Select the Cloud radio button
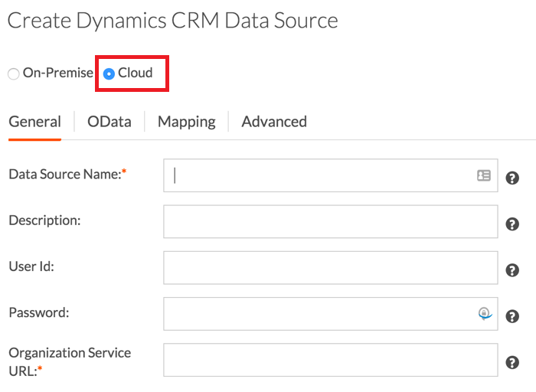This screenshot has width=536, height=392. (x=109, y=74)
